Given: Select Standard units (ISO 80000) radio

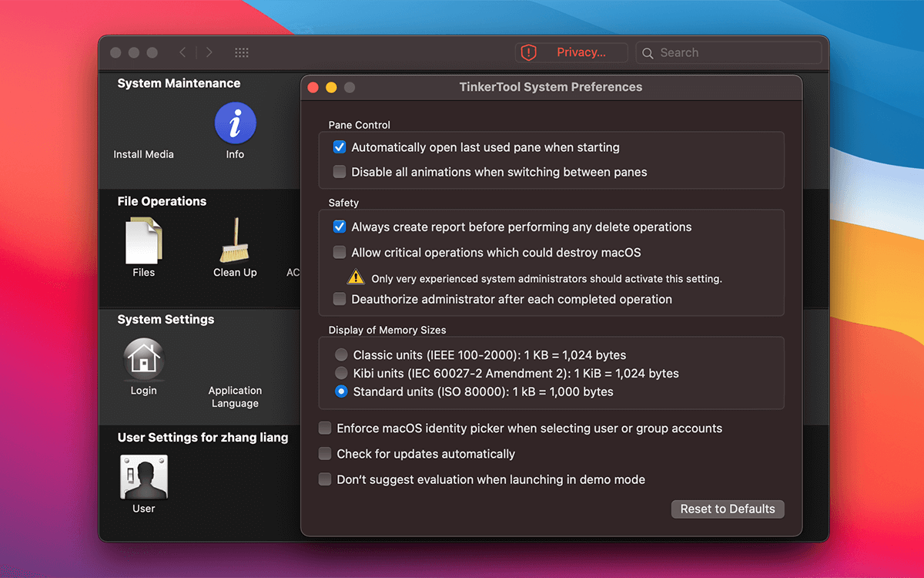Looking at the screenshot, I should 341,391.
